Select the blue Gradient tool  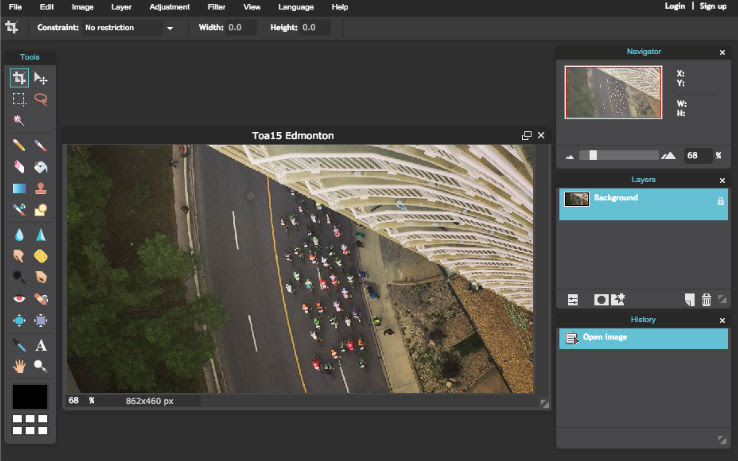tap(19, 188)
